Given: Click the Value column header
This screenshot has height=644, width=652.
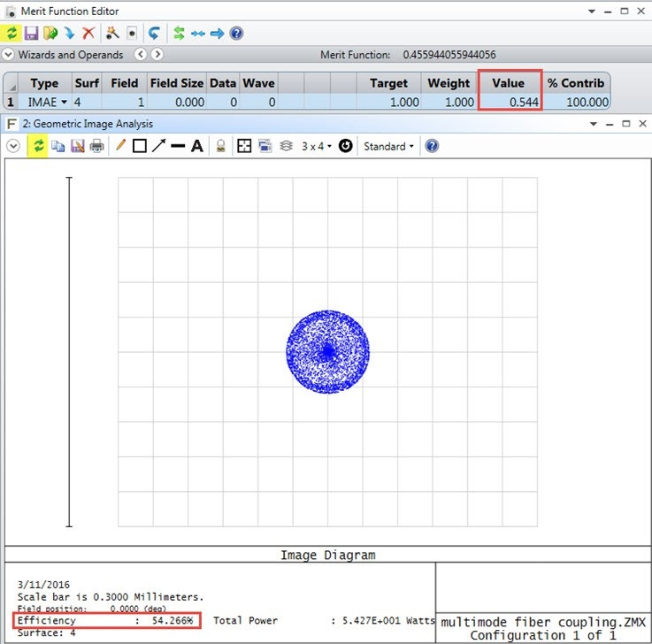Looking at the screenshot, I should coord(508,83).
